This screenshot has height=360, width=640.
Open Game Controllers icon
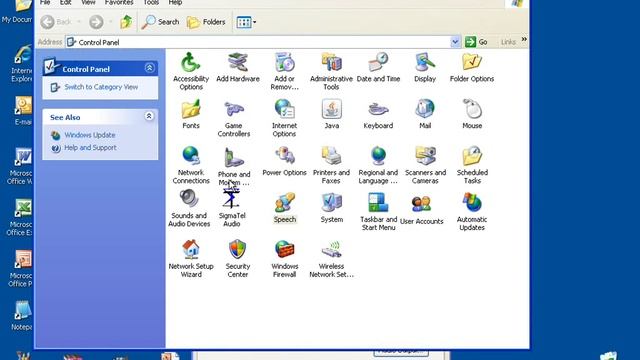point(233,109)
